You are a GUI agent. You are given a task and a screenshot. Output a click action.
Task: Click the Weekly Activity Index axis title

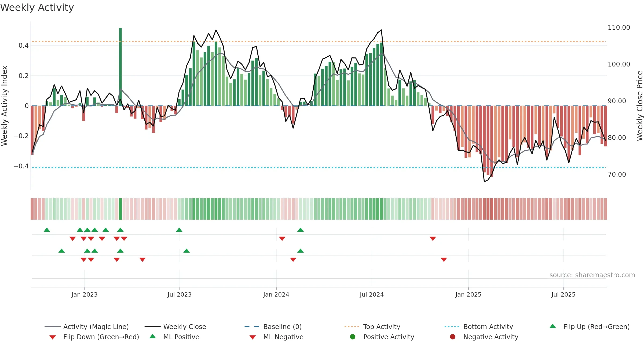(x=4, y=106)
